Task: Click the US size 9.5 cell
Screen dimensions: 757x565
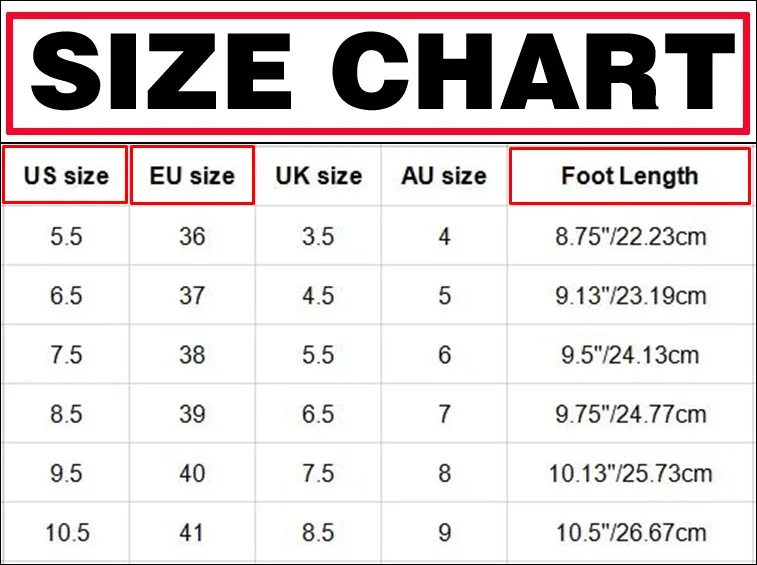Action: pyautogui.click(x=66, y=473)
